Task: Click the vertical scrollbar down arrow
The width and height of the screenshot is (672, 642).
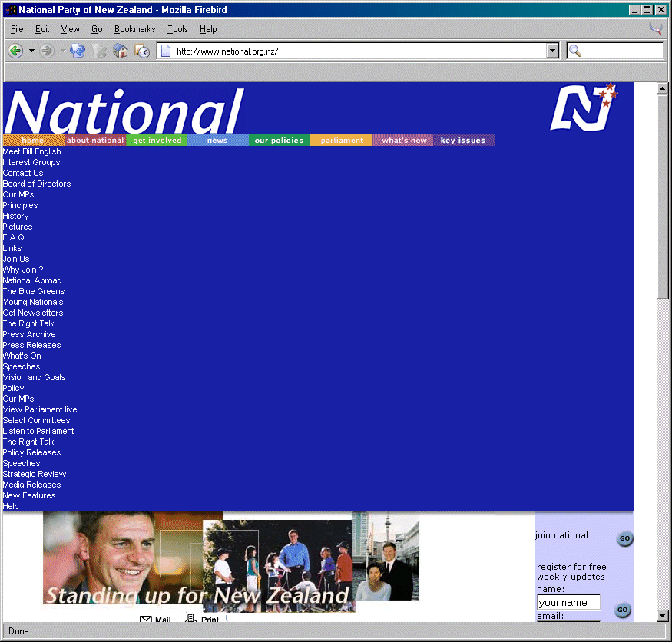Action: pyautogui.click(x=663, y=615)
